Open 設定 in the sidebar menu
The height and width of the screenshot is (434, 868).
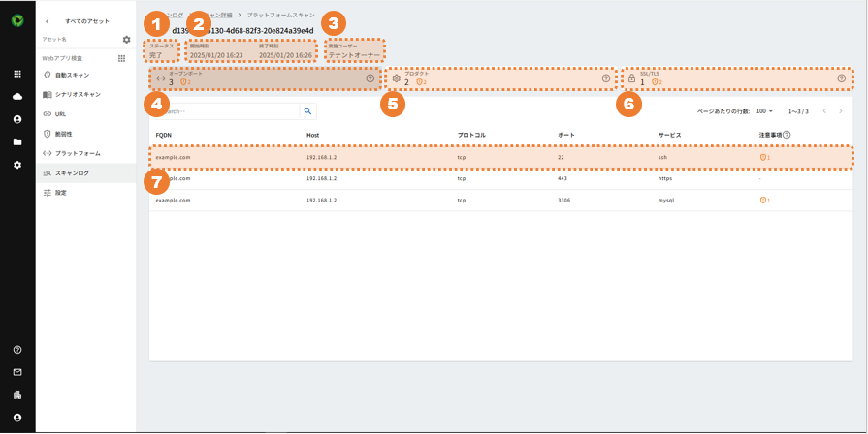pyautogui.click(x=85, y=193)
